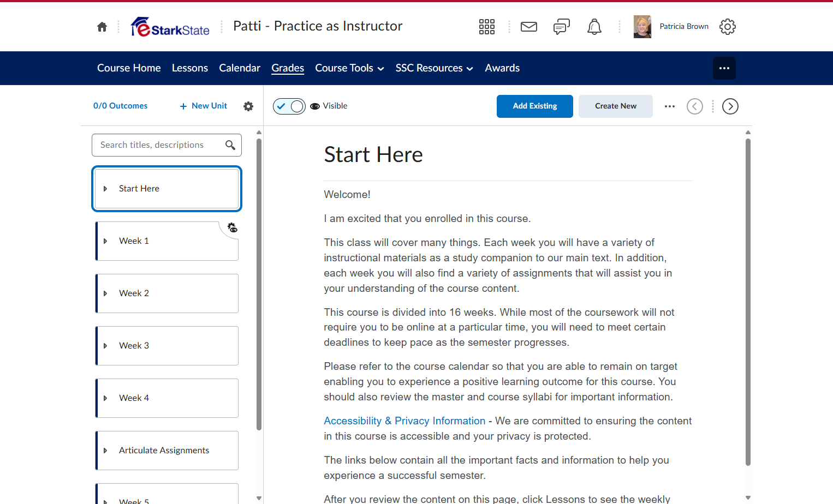Screen dimensions: 833x504
Task: Click the content pane scrollbar
Action: tap(748, 302)
